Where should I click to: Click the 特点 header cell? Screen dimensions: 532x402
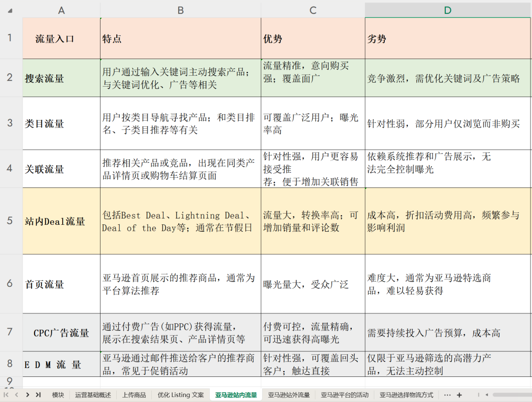pos(180,38)
